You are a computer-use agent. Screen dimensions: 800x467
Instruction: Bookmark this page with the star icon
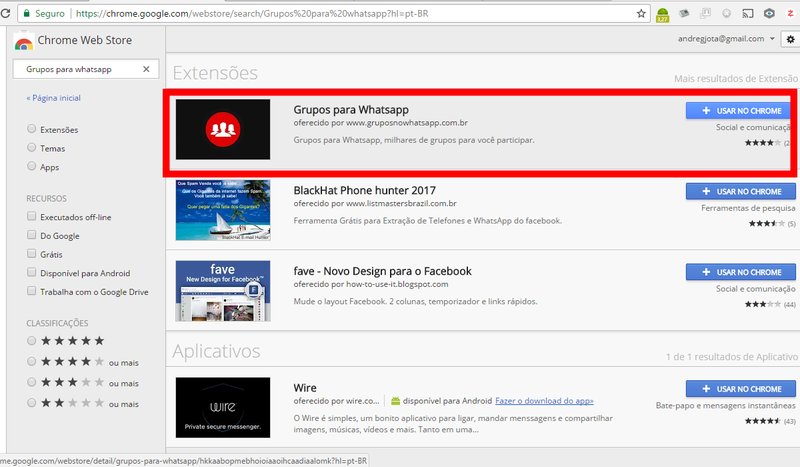(641, 14)
